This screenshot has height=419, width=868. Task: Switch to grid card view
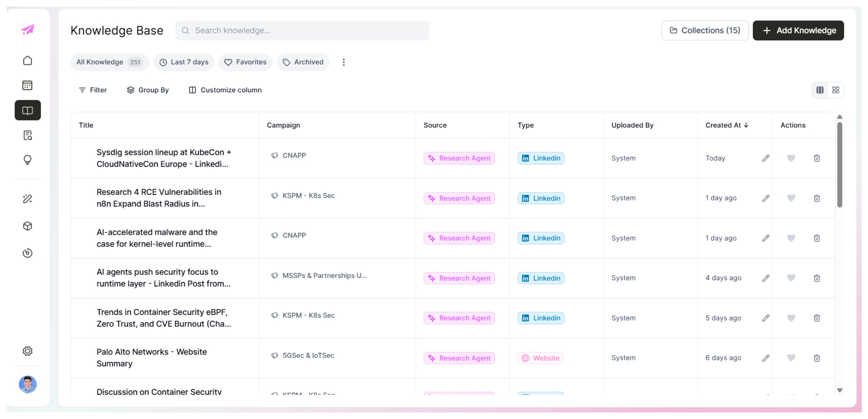pos(836,90)
